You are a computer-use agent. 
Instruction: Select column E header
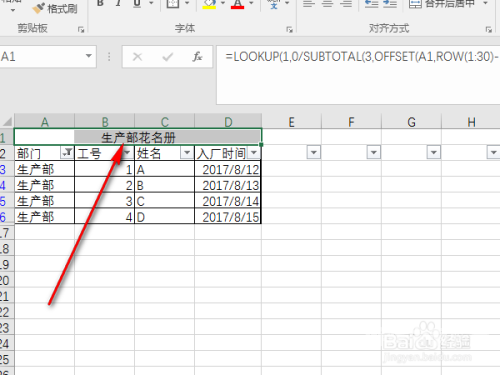[x=291, y=122]
